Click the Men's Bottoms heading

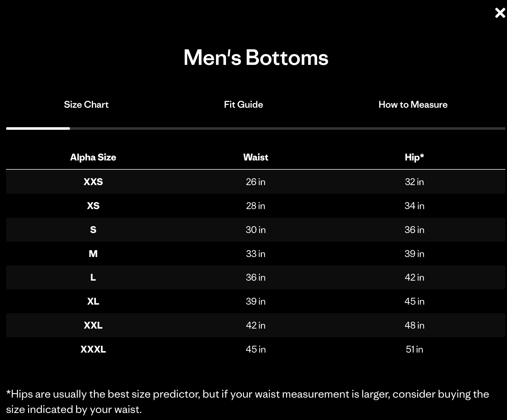(256, 58)
